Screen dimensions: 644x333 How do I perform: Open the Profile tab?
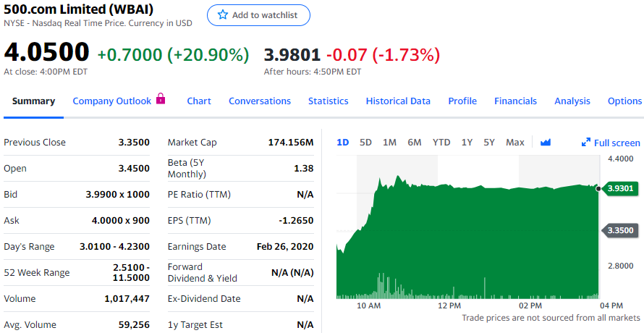coord(462,101)
